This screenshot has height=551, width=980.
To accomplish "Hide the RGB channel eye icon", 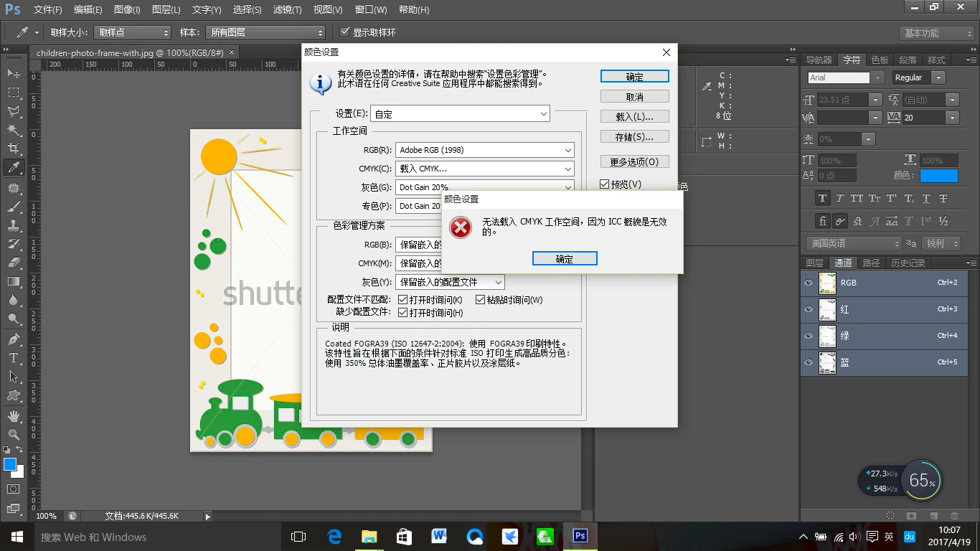I will (809, 283).
